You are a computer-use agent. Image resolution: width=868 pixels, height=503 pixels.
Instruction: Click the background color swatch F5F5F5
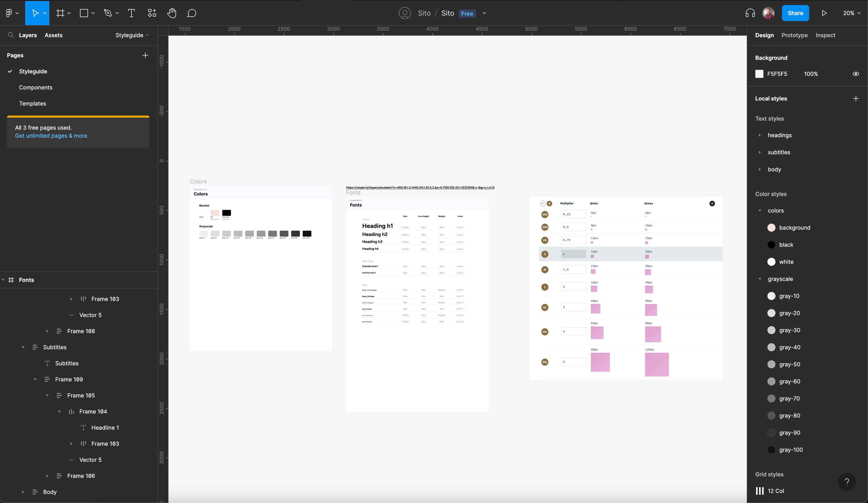[760, 74]
